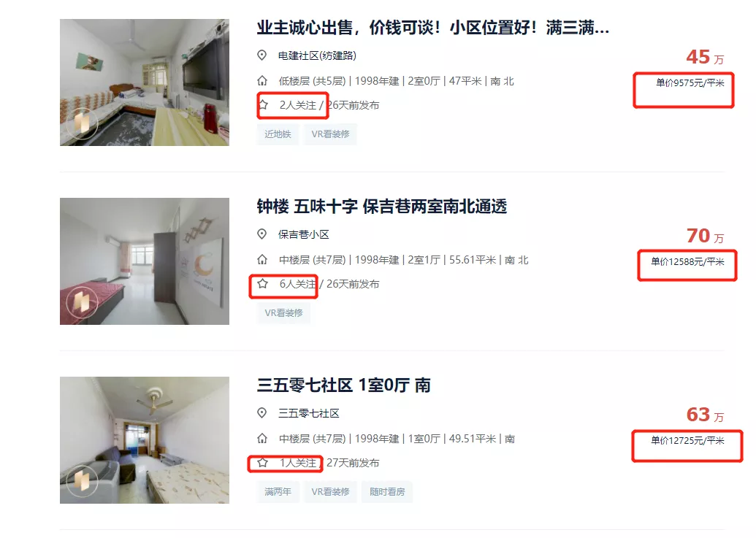Image resolution: width=756 pixels, height=538 pixels.
Task: Click the 45万 price of first listing
Action: point(705,58)
